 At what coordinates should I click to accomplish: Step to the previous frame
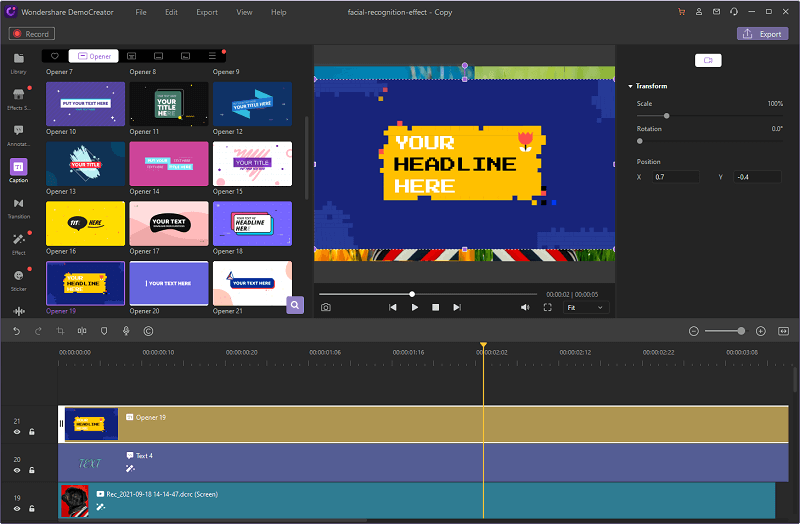point(392,307)
